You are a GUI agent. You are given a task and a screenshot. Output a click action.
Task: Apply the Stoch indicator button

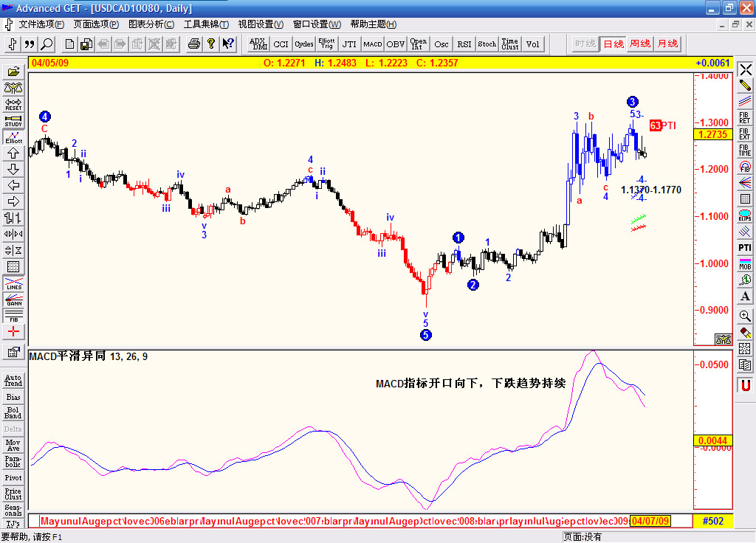tap(487, 44)
